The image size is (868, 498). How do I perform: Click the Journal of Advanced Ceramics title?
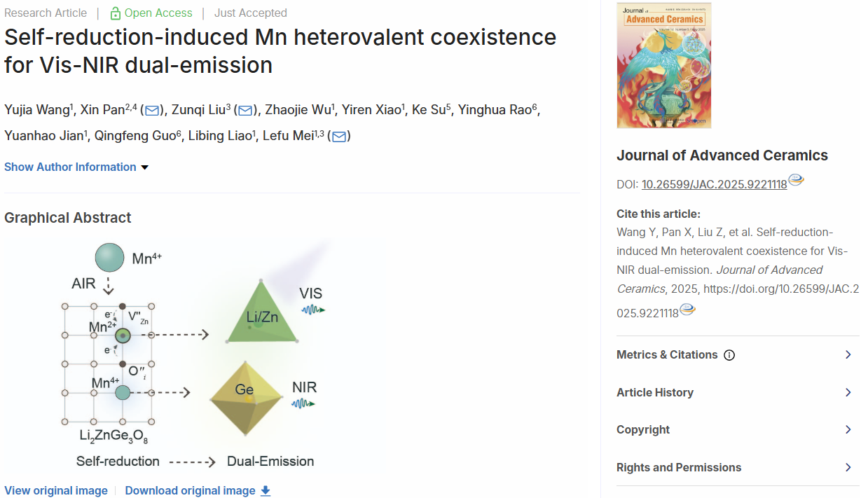(722, 155)
